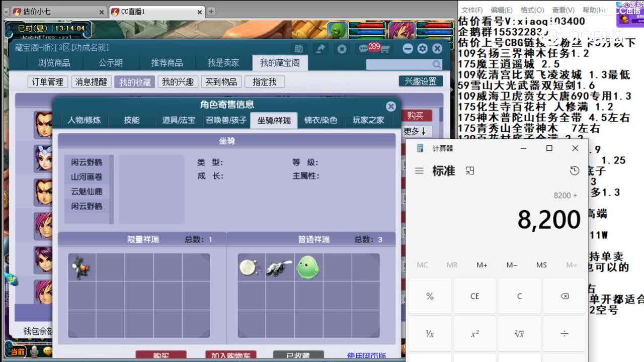Switch to 道具/法宝 tab
This screenshot has height=362, width=644.
[179, 120]
